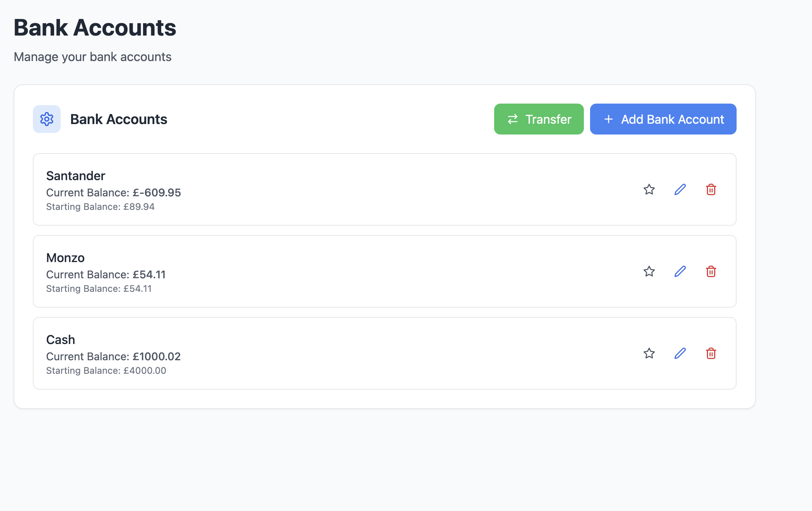Screen dimensions: 812x511
Task: Click the Cash account name
Action: pyautogui.click(x=61, y=340)
